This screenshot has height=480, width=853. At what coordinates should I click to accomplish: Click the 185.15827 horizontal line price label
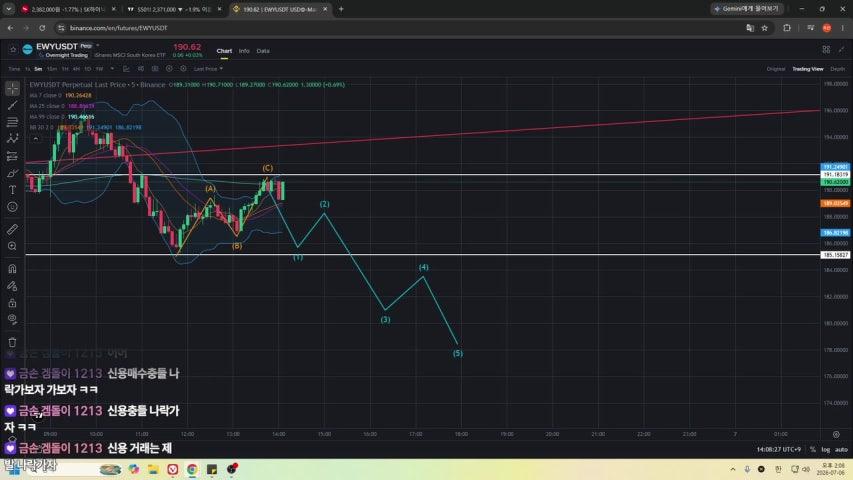(835, 255)
